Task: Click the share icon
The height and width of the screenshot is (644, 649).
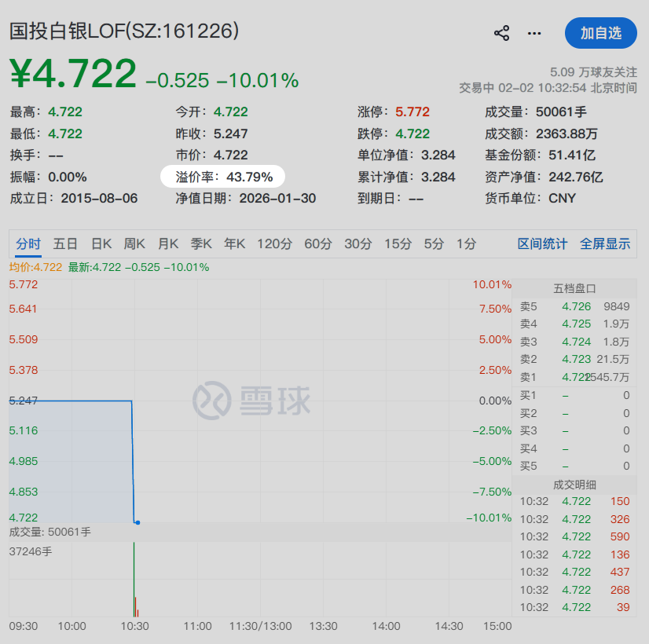Action: pyautogui.click(x=501, y=33)
